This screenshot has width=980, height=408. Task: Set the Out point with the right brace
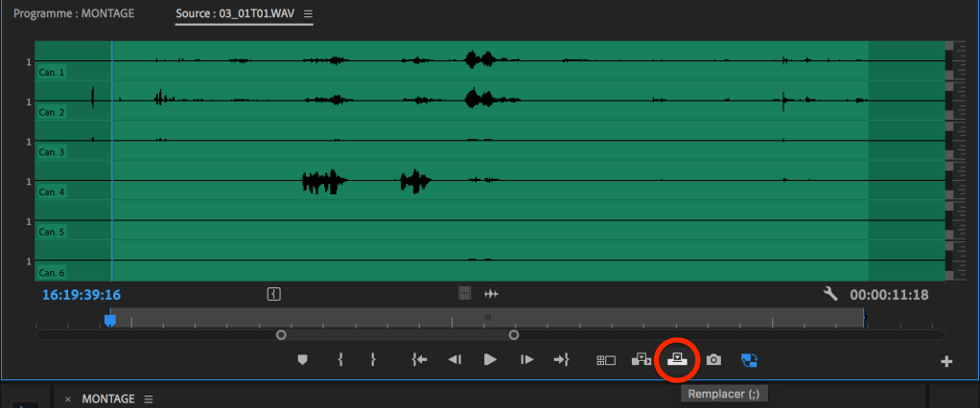click(373, 359)
